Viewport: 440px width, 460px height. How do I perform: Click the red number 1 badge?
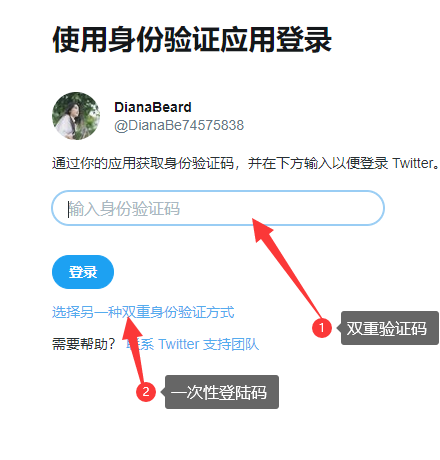[x=322, y=328]
